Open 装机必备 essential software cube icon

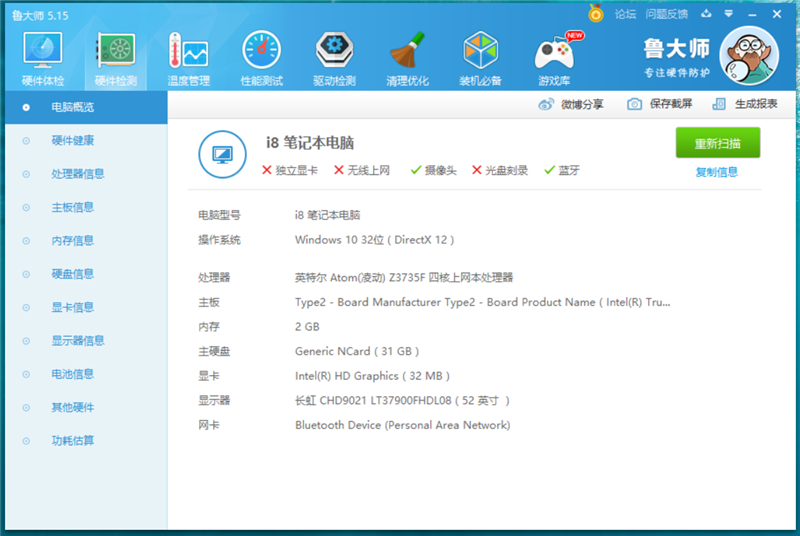click(480, 59)
